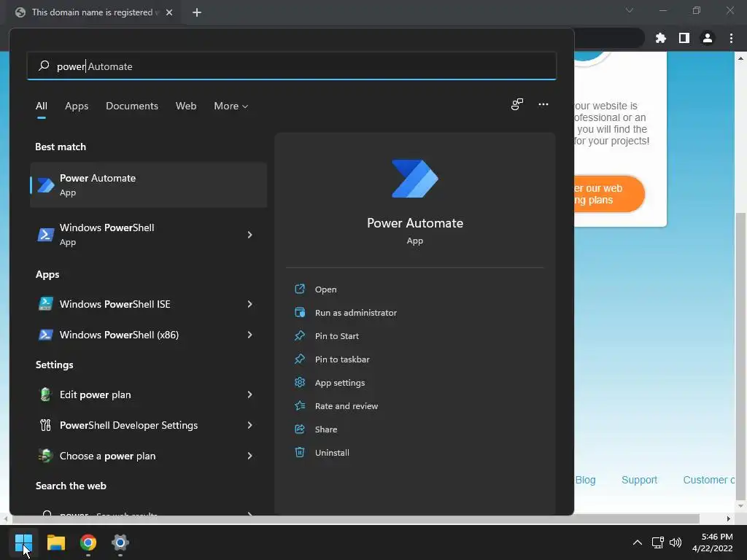Close the current Chrome tab with X
This screenshot has width=747, height=560.
pos(169,12)
